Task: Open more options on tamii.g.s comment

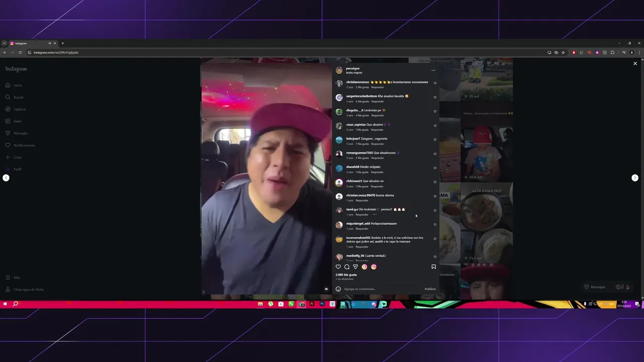Action: 374,215
